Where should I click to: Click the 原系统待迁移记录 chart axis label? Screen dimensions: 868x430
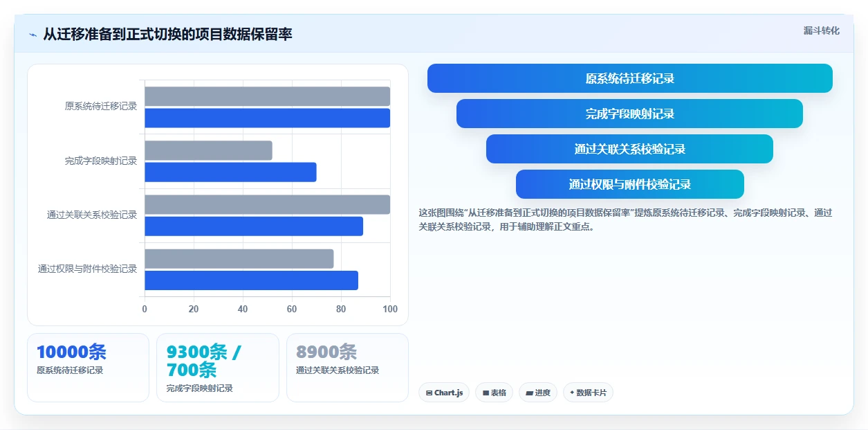101,107
